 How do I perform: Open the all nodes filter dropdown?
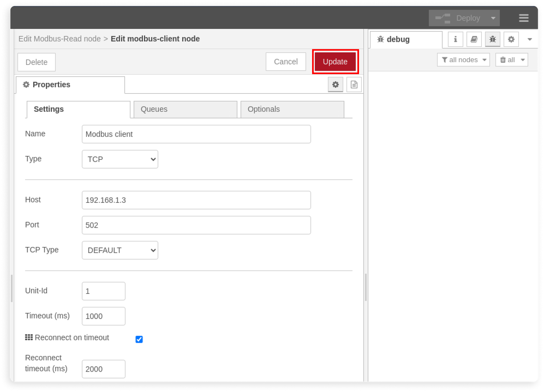click(x=463, y=60)
